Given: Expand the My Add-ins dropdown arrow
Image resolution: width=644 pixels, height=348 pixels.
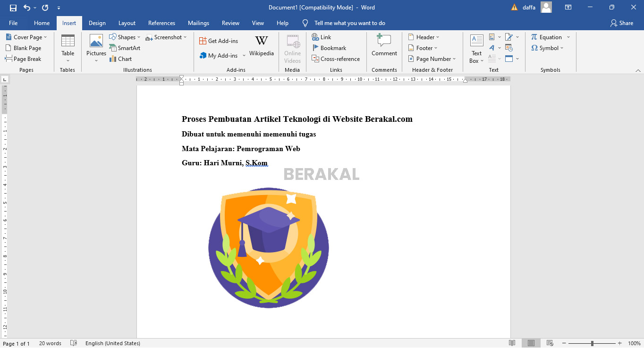Looking at the screenshot, I should coord(244,56).
